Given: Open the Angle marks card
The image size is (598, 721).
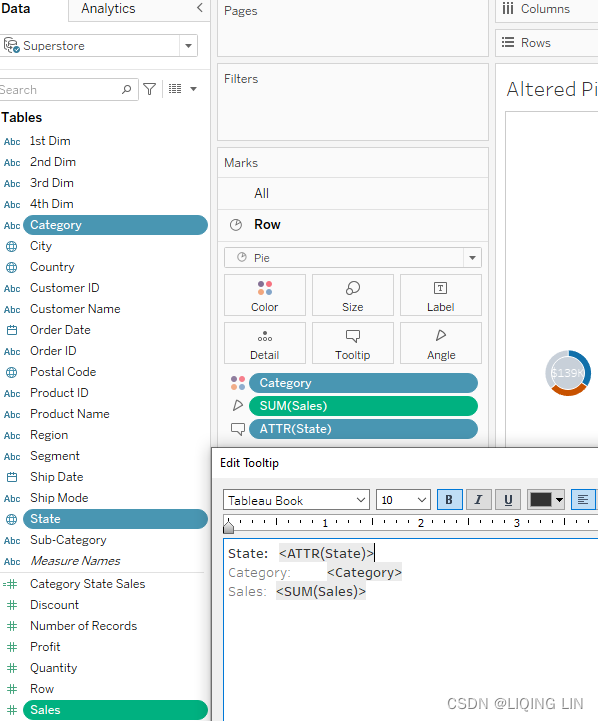Looking at the screenshot, I should pyautogui.click(x=440, y=343).
